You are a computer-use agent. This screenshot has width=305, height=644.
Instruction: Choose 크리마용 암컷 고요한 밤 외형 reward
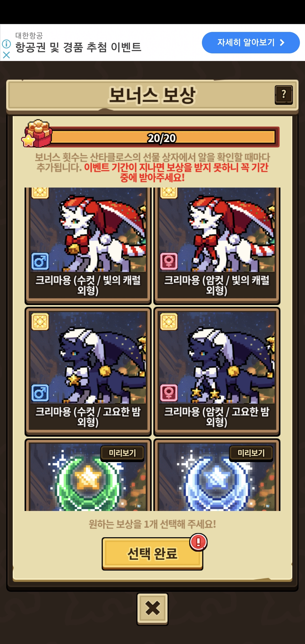point(217,372)
